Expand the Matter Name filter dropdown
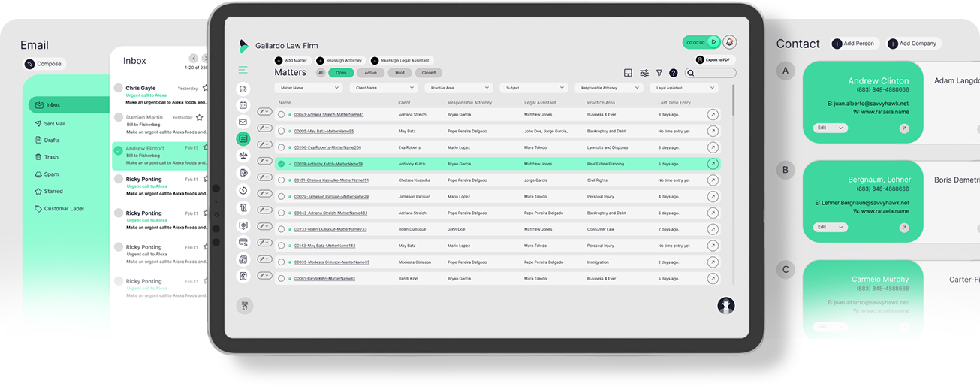 click(309, 88)
